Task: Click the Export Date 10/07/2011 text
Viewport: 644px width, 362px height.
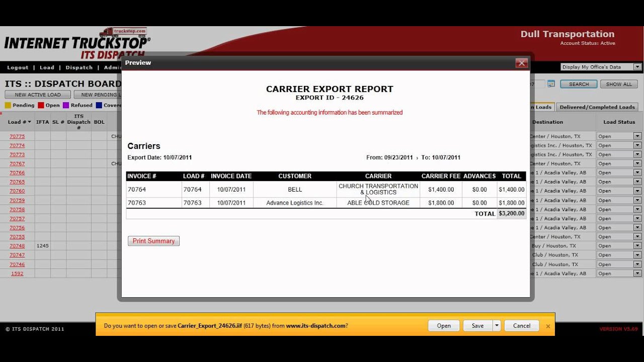Action: pos(159,157)
